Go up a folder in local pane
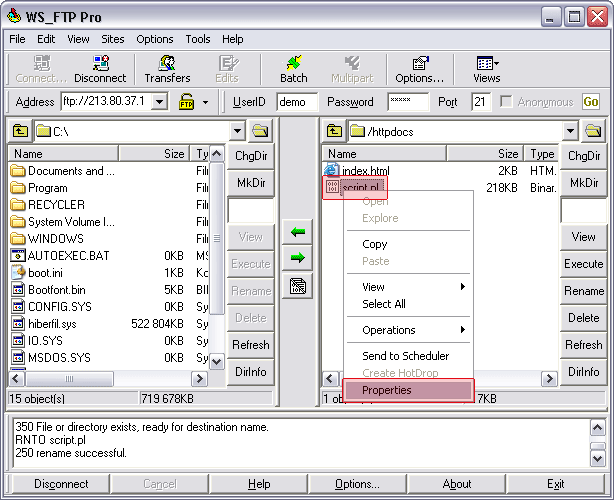The image size is (614, 500). [20, 131]
